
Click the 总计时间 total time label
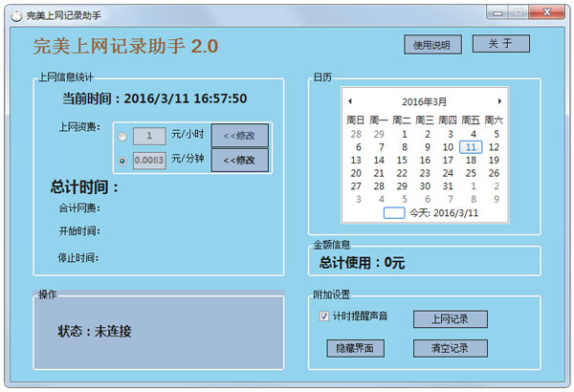[x=84, y=187]
